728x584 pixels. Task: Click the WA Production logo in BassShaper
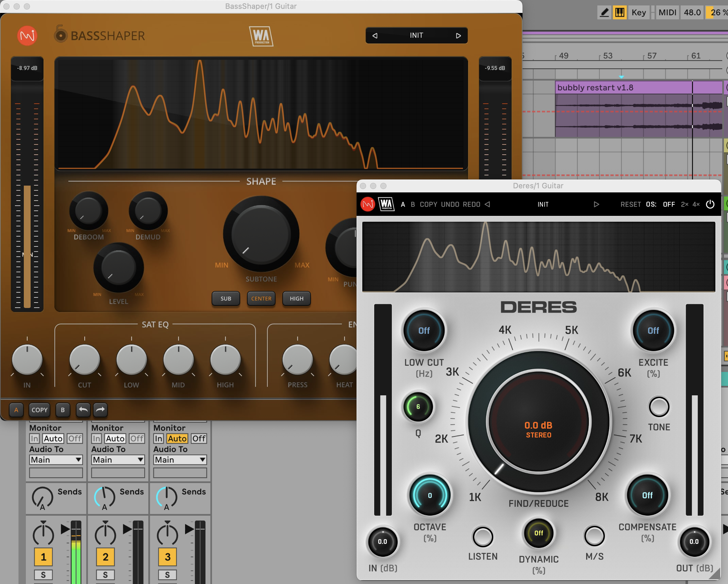(261, 36)
